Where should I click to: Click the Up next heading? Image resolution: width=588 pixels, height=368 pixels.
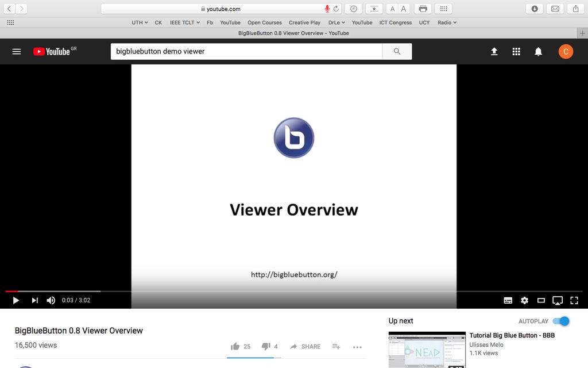[x=400, y=321]
